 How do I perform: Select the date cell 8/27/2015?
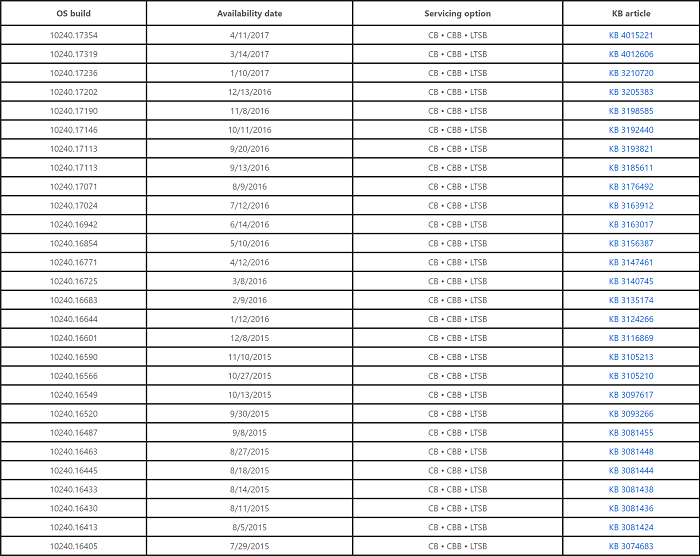[x=250, y=451]
